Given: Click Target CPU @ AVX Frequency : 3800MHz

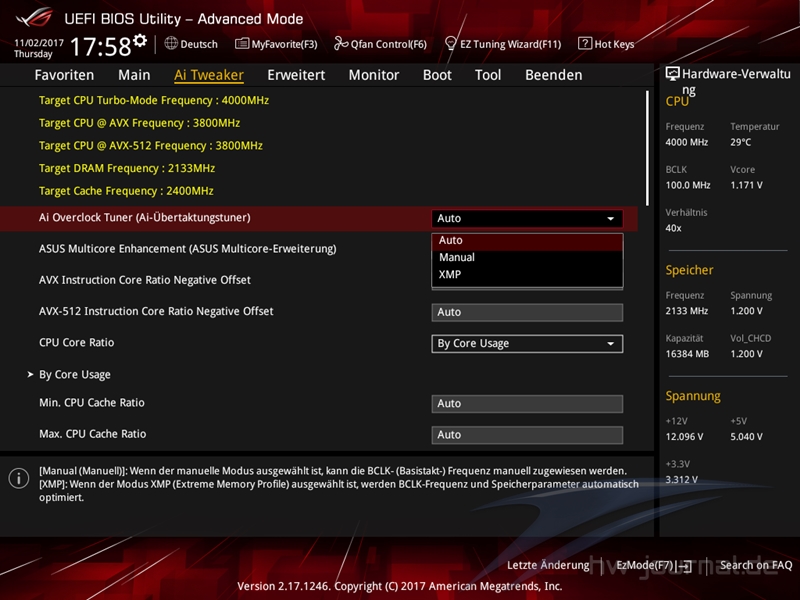Looking at the screenshot, I should [139, 123].
